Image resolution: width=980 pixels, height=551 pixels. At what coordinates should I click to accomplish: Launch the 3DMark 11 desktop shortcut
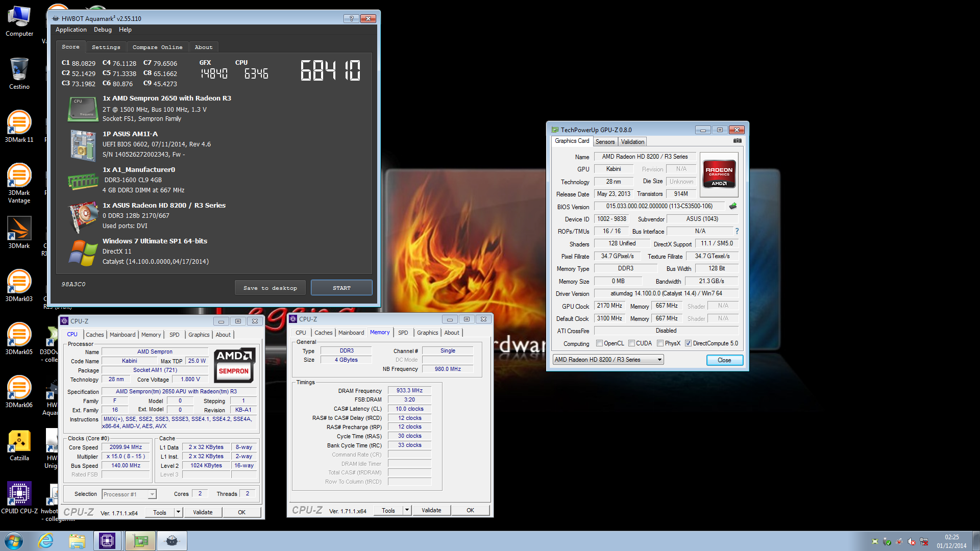point(19,127)
